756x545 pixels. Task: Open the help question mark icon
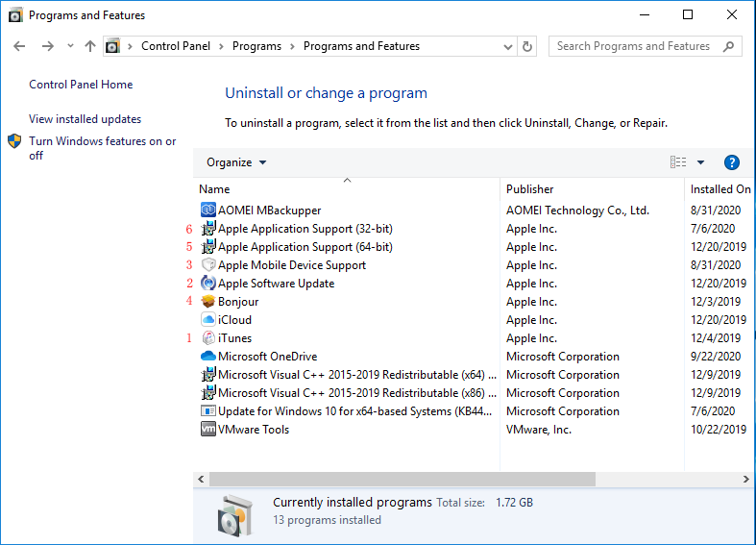[x=731, y=162]
